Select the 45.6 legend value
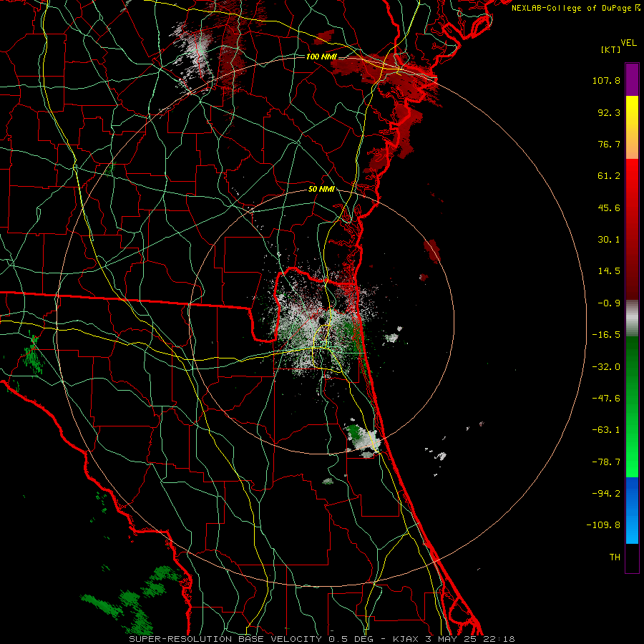This screenshot has height=644, width=644. coord(609,208)
